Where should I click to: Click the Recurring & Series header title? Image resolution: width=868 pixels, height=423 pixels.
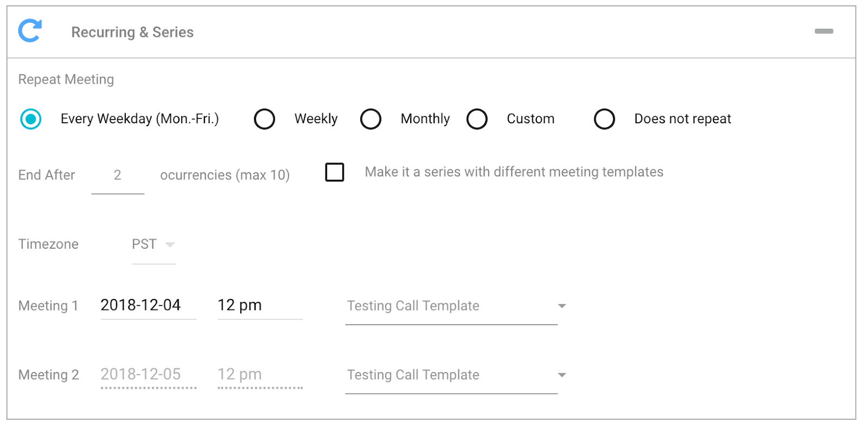(132, 33)
